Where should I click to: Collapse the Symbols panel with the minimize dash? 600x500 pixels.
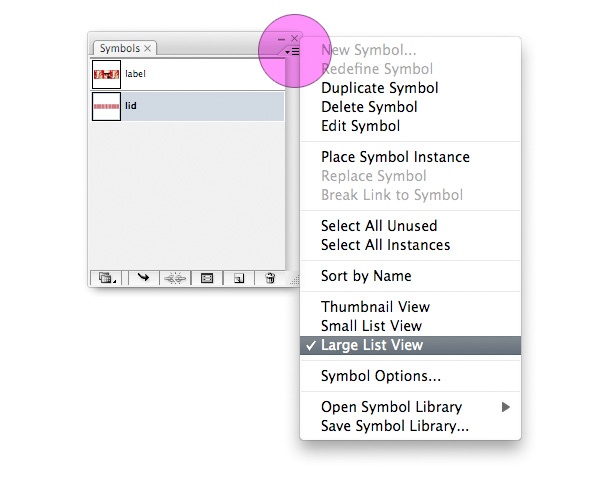pyautogui.click(x=281, y=39)
